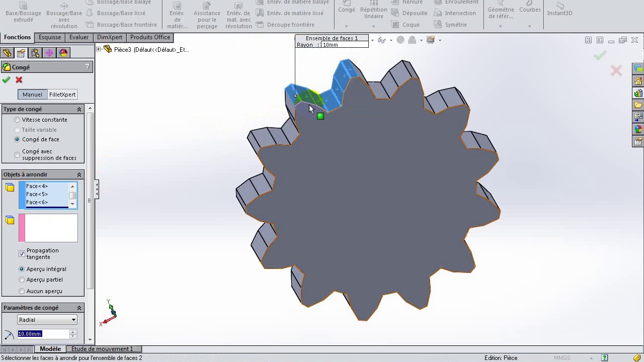Collapse the Objets à arrondir section
644x362 pixels.
79,174
